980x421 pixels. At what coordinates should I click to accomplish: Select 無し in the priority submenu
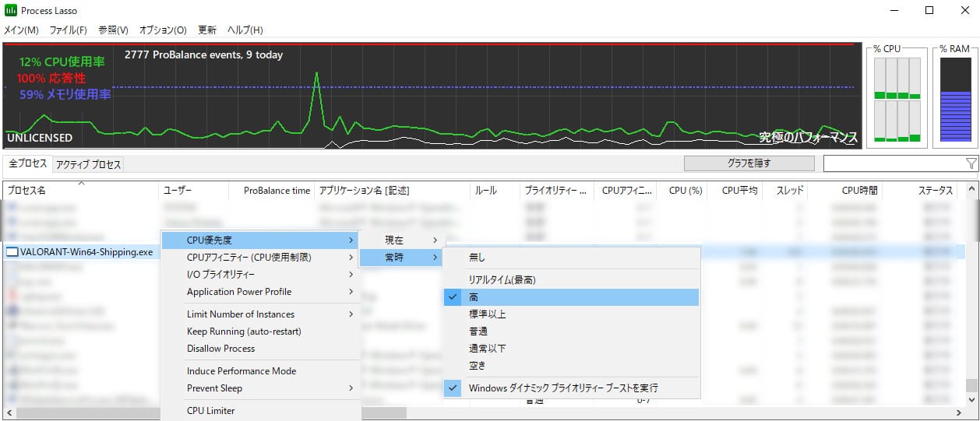pyautogui.click(x=477, y=257)
